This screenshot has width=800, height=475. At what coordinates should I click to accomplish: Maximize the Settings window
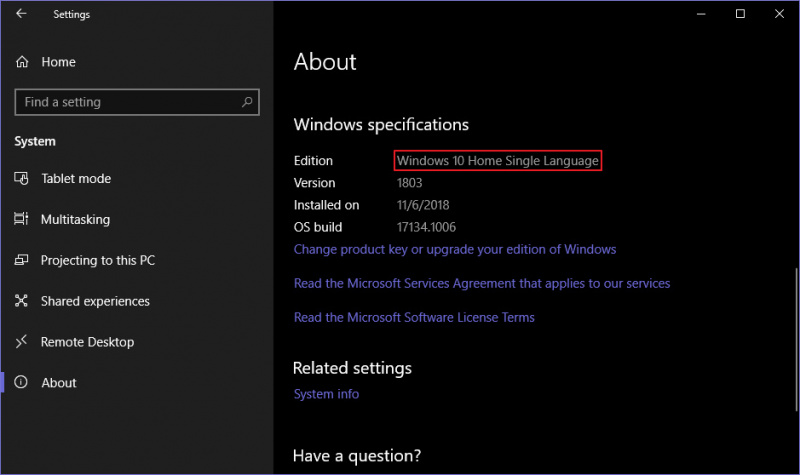click(740, 14)
